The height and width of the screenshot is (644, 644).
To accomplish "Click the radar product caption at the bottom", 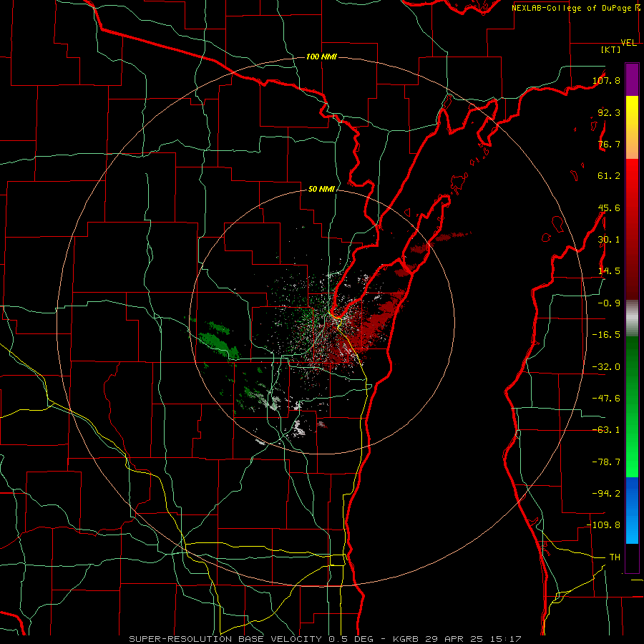I will pyautogui.click(x=326, y=639).
